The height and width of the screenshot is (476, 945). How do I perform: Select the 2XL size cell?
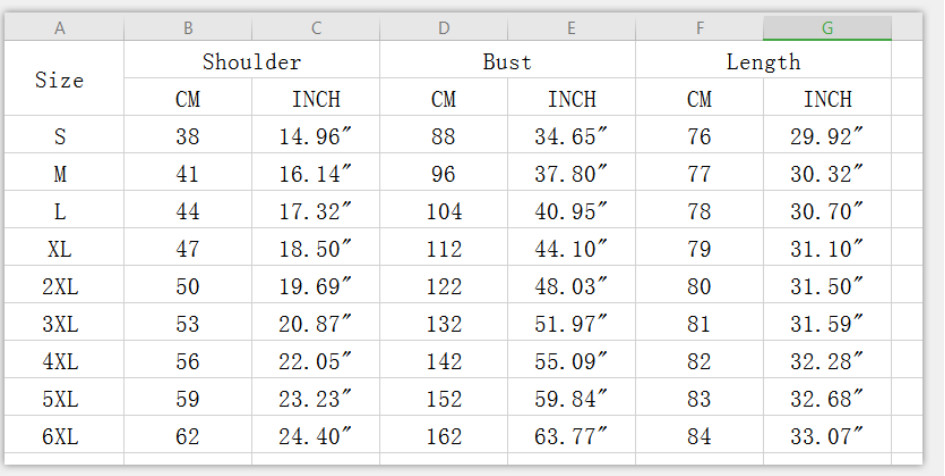(60, 287)
